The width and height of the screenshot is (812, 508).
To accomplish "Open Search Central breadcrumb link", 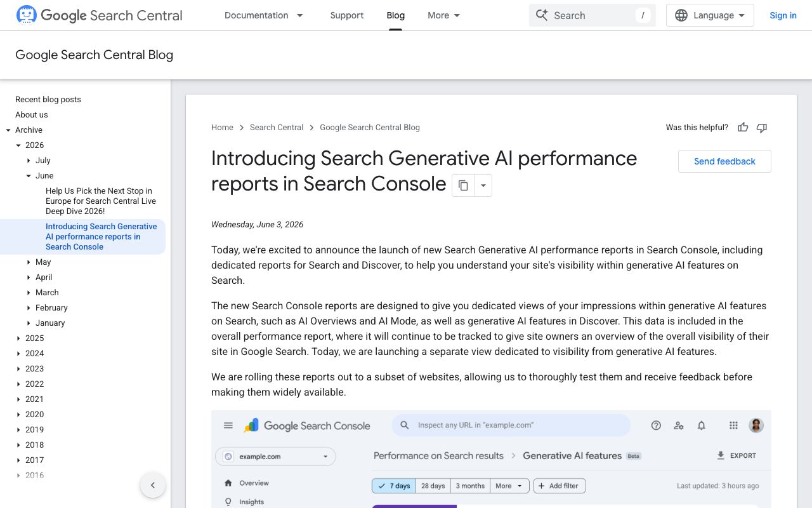I will pyautogui.click(x=277, y=128).
